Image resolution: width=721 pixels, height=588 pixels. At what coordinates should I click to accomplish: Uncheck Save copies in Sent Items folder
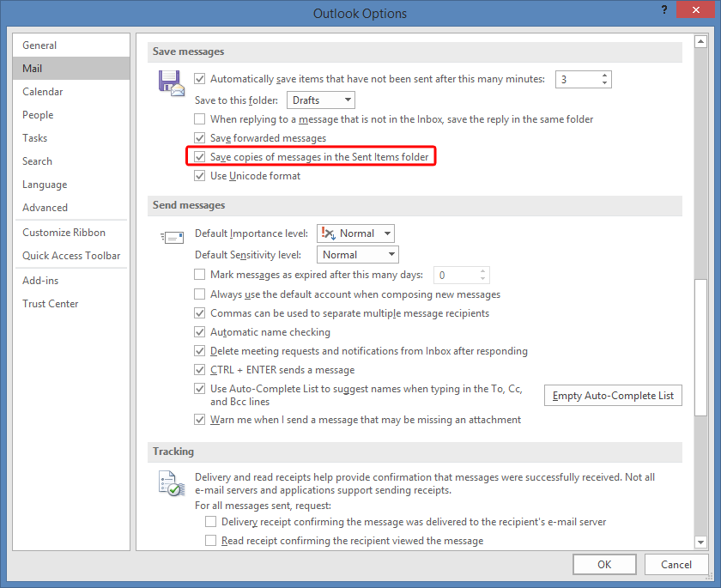click(x=200, y=157)
